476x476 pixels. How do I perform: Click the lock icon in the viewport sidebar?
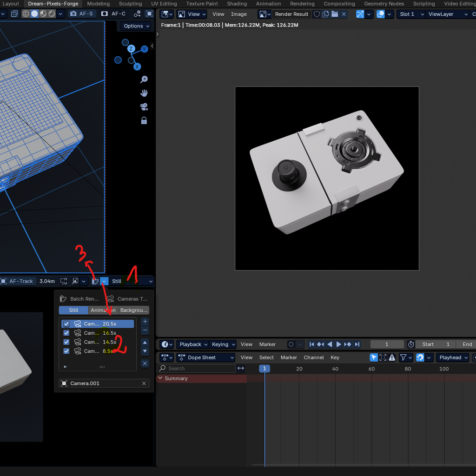(144, 120)
